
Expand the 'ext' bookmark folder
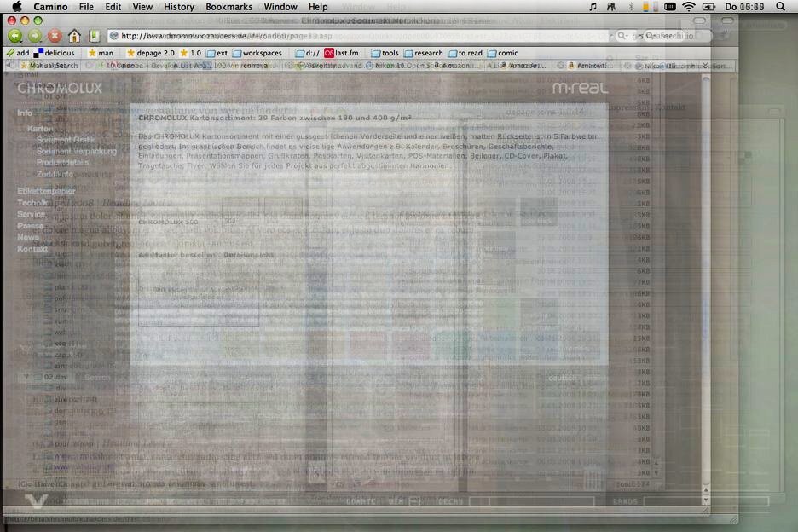click(217, 53)
